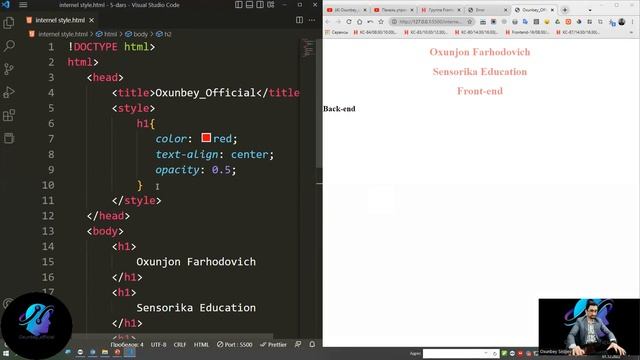Open the Source Control view
This screenshot has width=640, height=360.
[9, 69]
